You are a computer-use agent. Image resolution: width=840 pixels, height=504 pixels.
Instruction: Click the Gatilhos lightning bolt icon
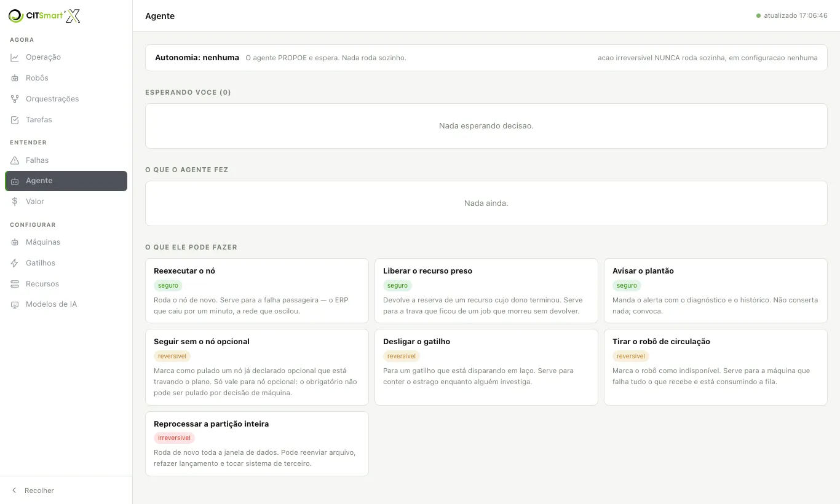coord(15,263)
